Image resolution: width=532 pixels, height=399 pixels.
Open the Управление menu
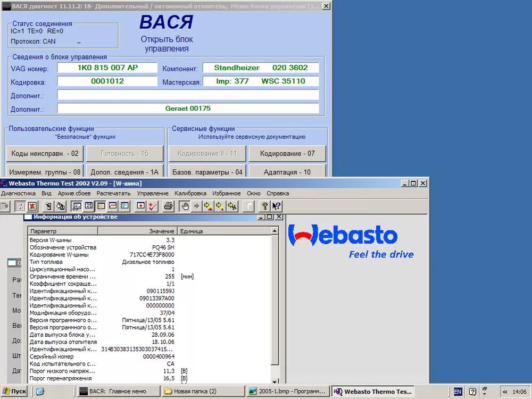(153, 193)
